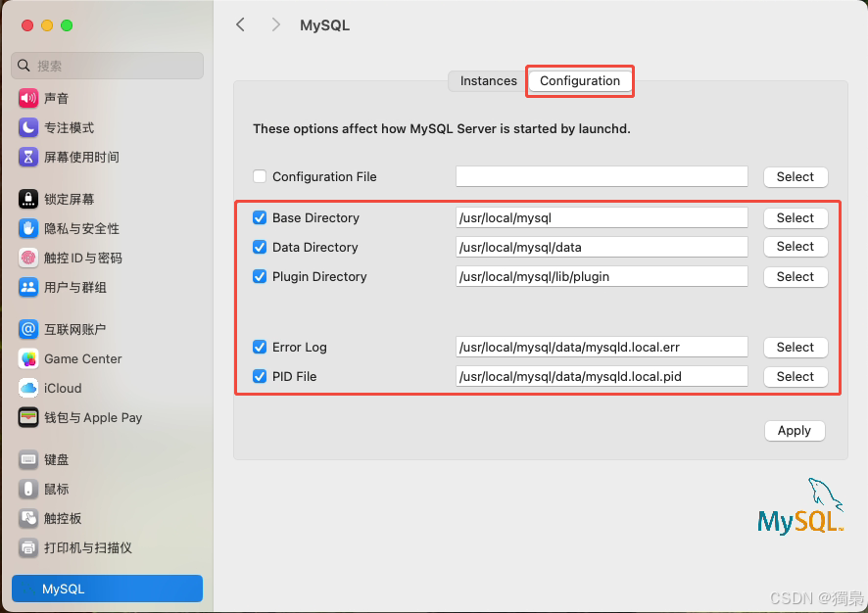Click the Touch ID (触控 ID 与密码) fingerprint icon
868x613 pixels.
coord(28,258)
